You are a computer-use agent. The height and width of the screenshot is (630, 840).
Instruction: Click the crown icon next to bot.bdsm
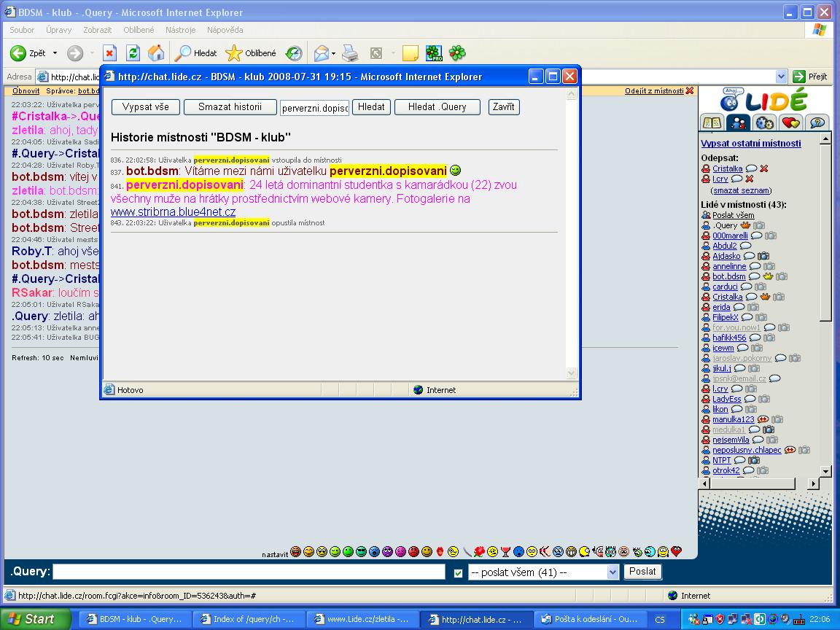pyautogui.click(x=769, y=276)
